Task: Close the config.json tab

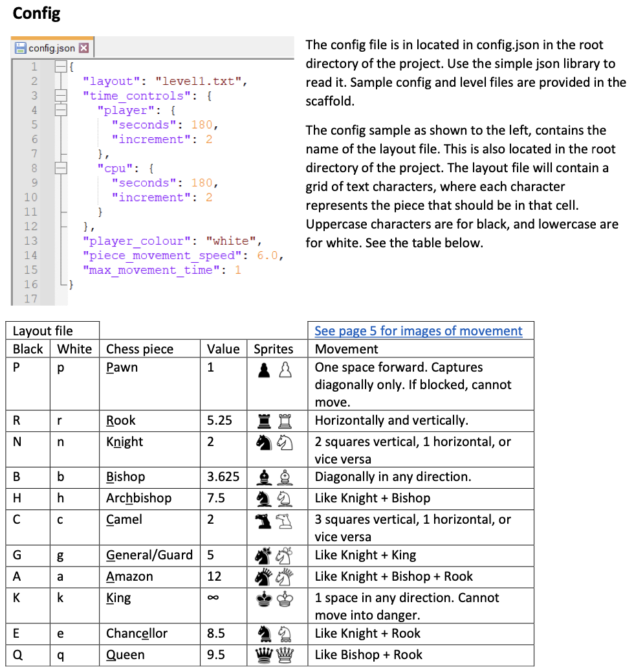Action: click(x=83, y=47)
